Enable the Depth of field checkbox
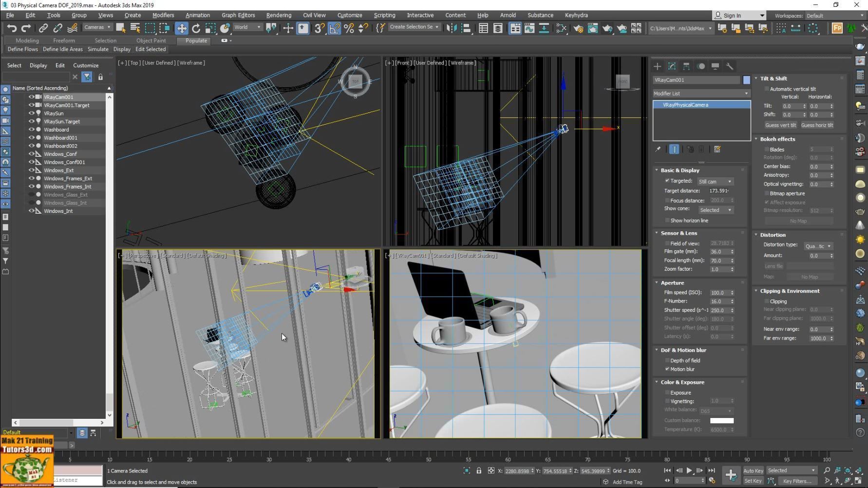Image resolution: width=868 pixels, height=488 pixels. click(667, 360)
